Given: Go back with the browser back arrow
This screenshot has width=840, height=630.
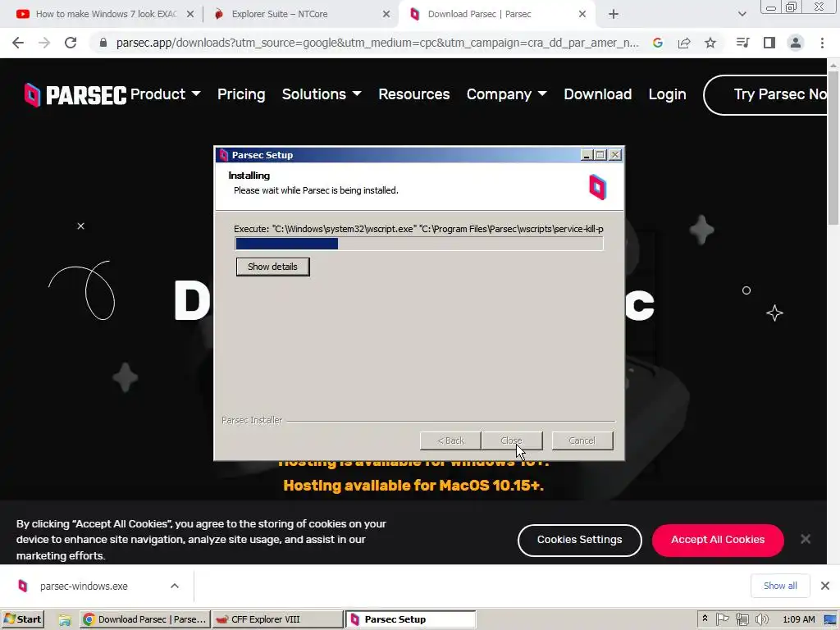Looking at the screenshot, I should tap(18, 43).
